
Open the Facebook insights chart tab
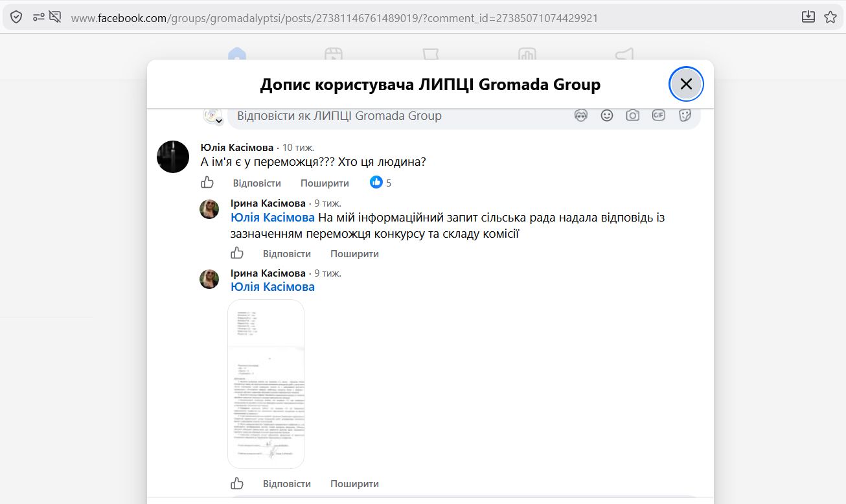[527, 55]
